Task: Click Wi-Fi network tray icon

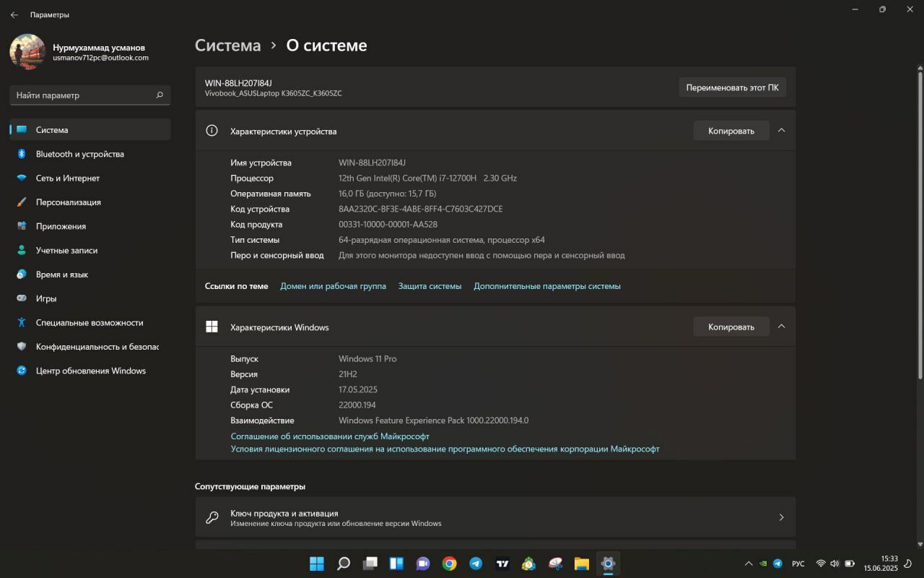Action: (x=821, y=564)
